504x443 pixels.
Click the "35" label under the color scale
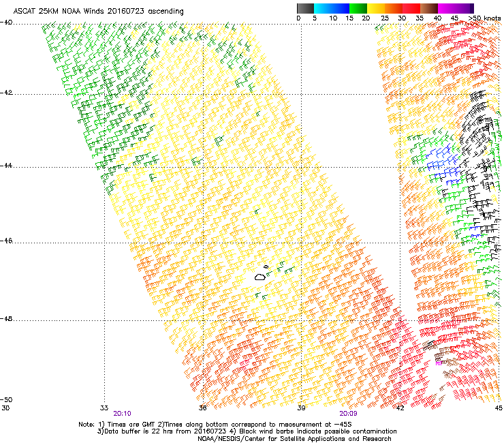[420, 18]
